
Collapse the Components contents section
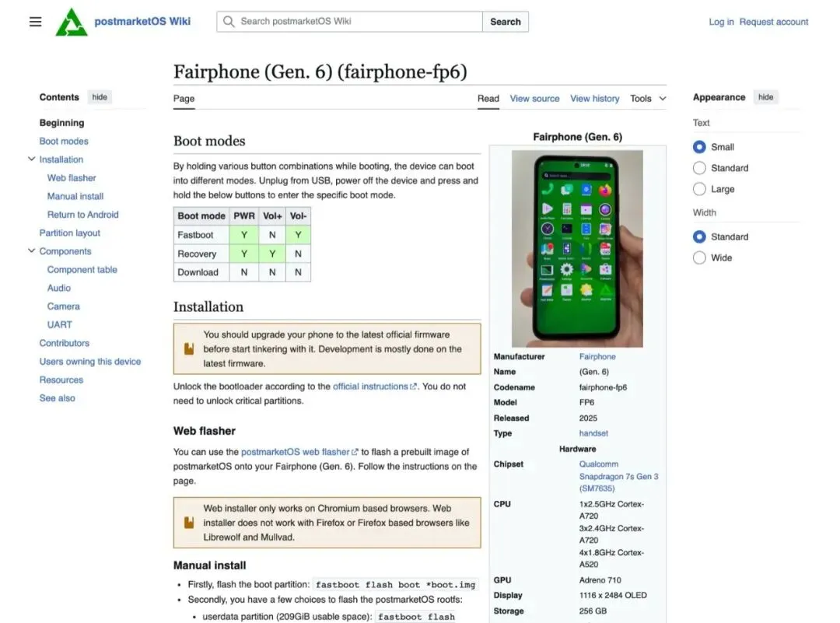click(32, 250)
